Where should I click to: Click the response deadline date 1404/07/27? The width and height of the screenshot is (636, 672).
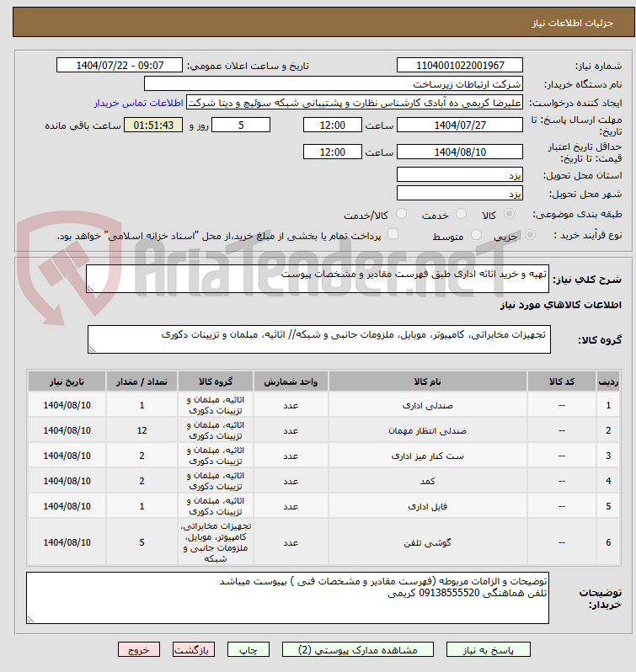tap(460, 125)
